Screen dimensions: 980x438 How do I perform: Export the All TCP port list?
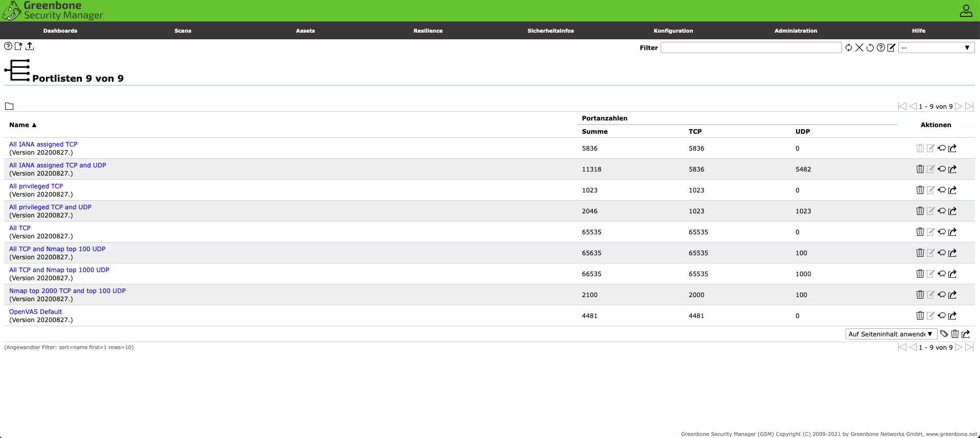pyautogui.click(x=952, y=232)
